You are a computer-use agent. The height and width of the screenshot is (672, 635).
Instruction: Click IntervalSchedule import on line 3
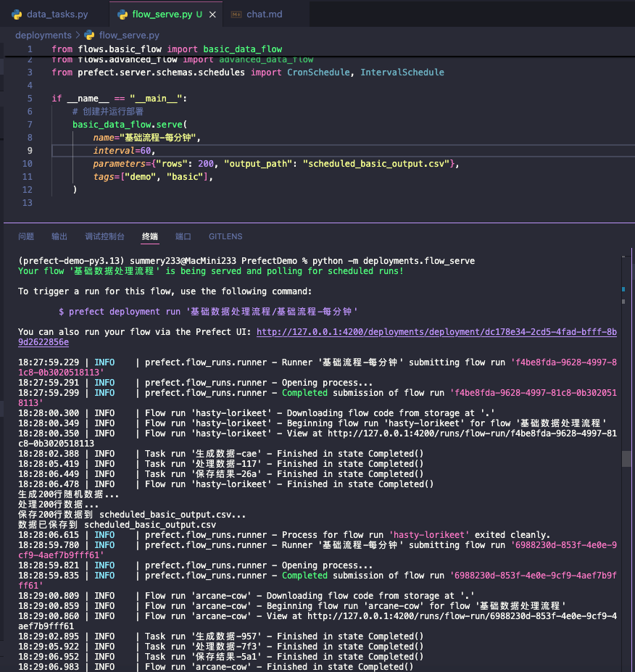coord(402,72)
